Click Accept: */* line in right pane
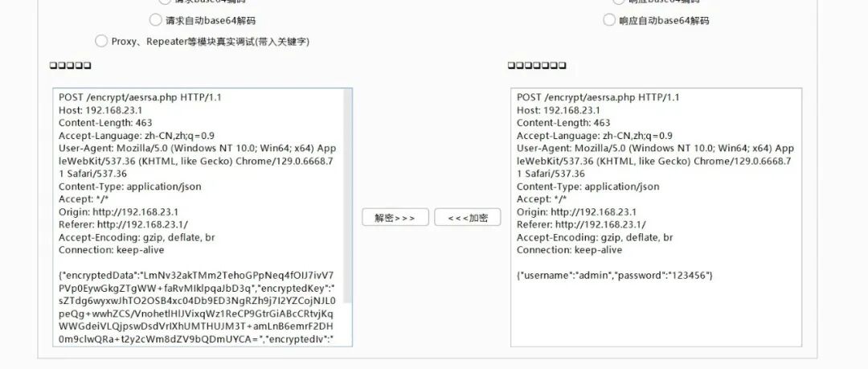The image size is (868, 369). pos(542,199)
